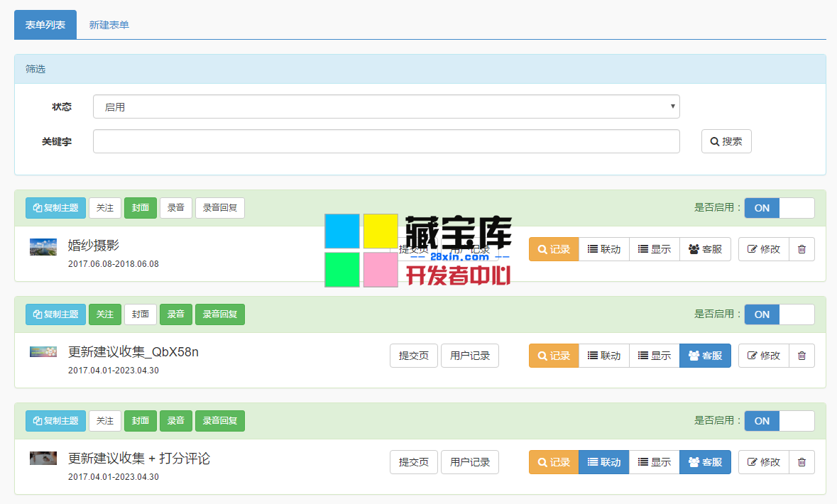Select the 表单列表 tab
Image resolution: width=837 pixels, height=504 pixels.
45,25
